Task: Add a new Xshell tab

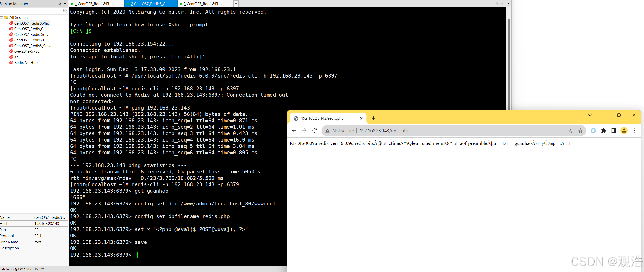Action: 236,4
